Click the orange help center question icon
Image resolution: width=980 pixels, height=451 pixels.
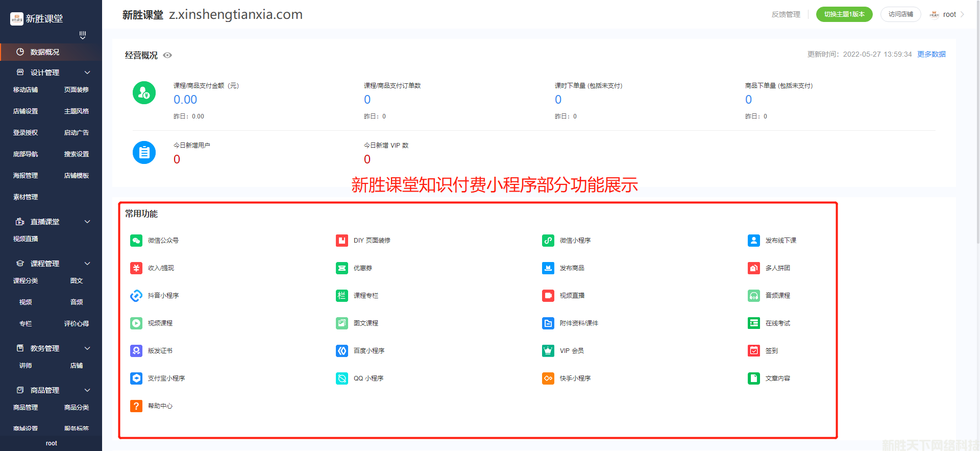pos(136,406)
